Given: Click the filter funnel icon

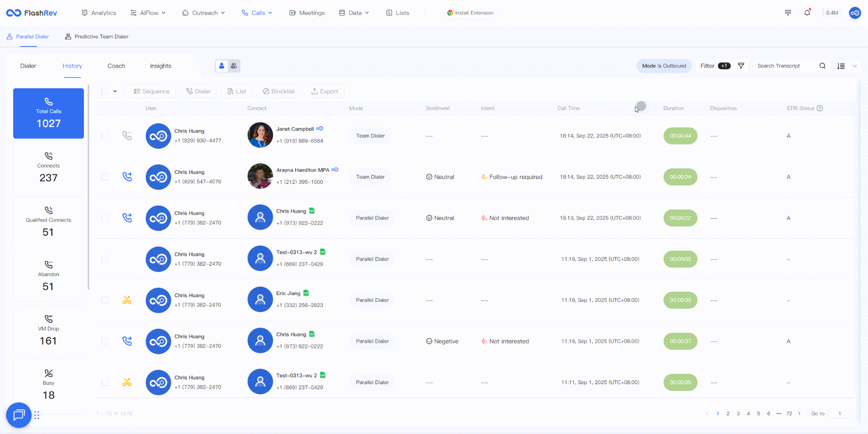Looking at the screenshot, I should click(741, 66).
